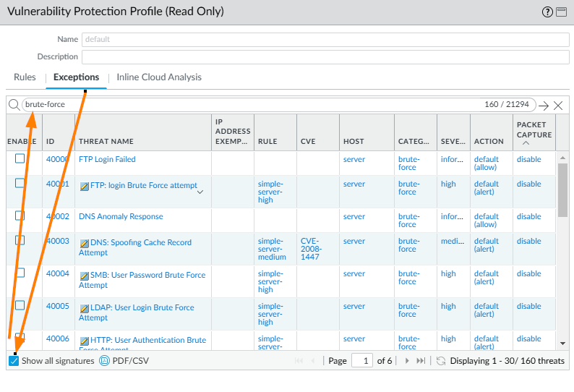Sort by Packet Capture column header
The height and width of the screenshot is (392, 574).
[534, 129]
